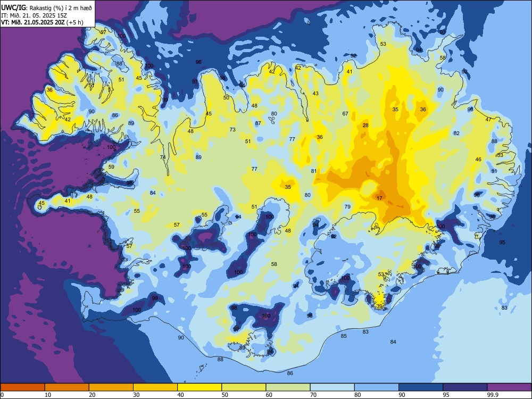Image resolution: width=532 pixels, height=399 pixels.
Task: Click the dark orange 0–10 legend swatch
Action: [x=22, y=387]
